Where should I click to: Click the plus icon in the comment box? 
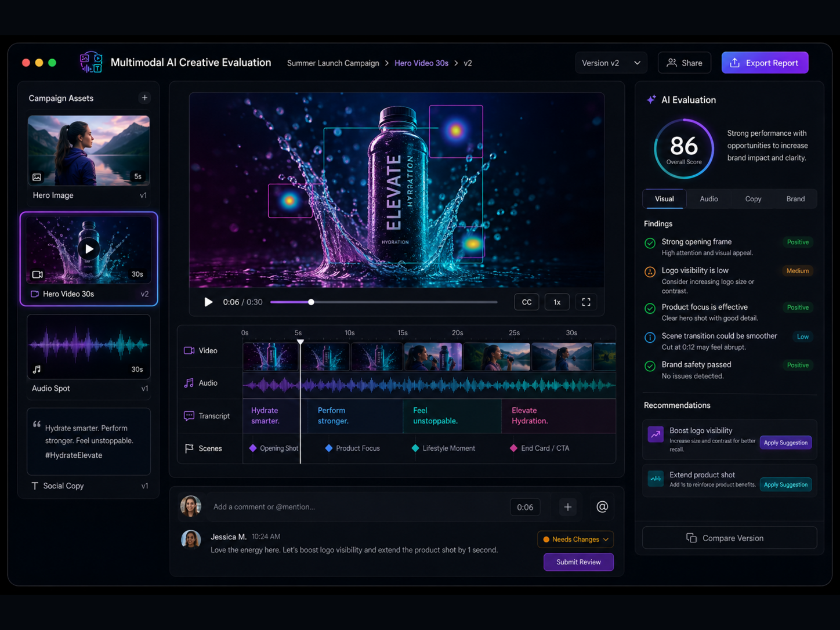pos(568,507)
